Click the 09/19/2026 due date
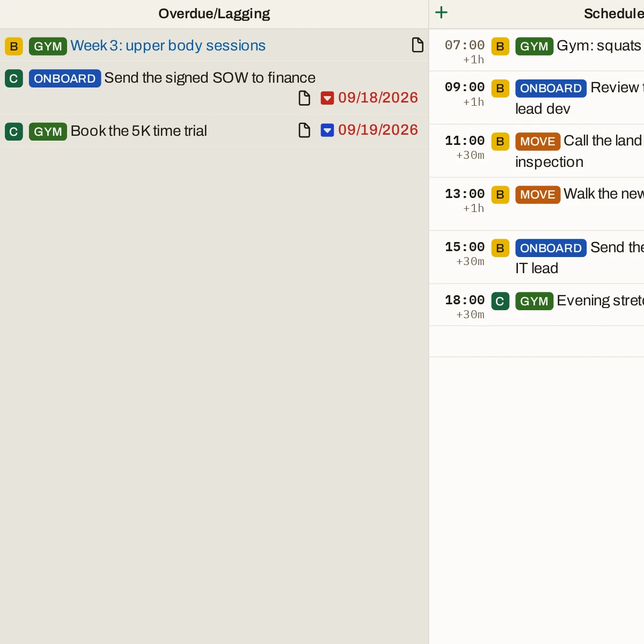644x644 pixels. [x=378, y=130]
